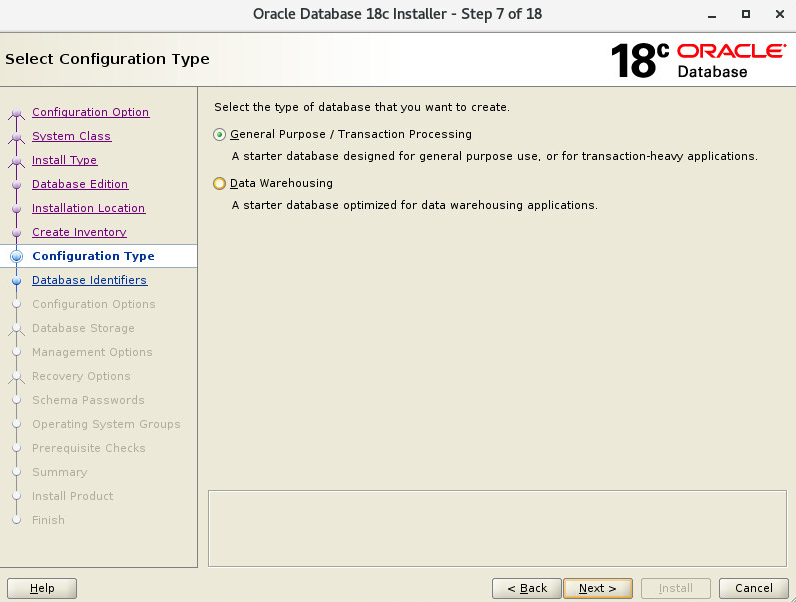Click the Database Identifiers step bullet icon
Viewport: 796px width, 602px height.
(16, 281)
